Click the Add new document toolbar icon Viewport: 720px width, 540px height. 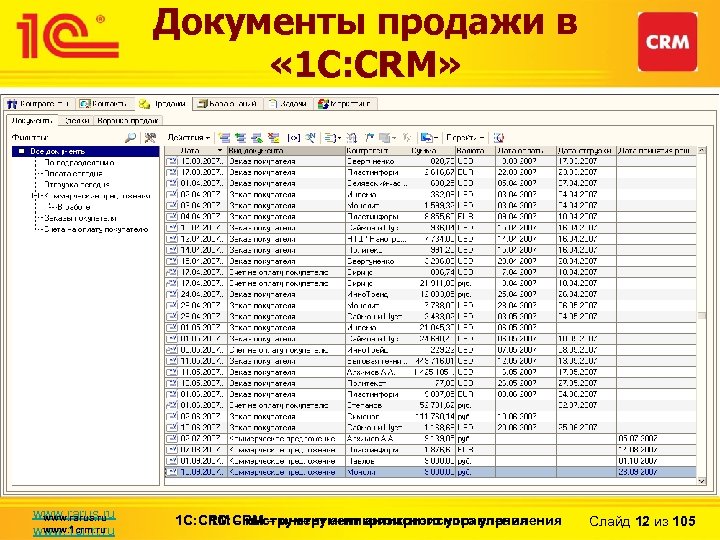tap(224, 137)
